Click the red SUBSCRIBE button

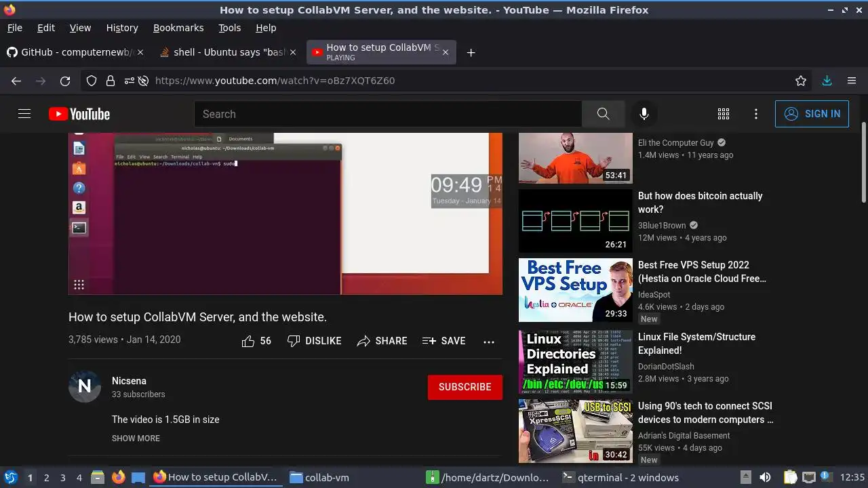465,387
